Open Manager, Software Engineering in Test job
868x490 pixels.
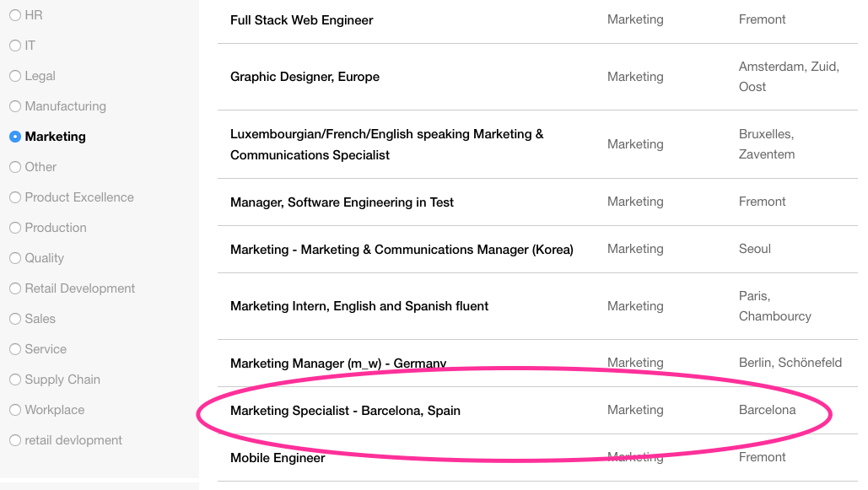pyautogui.click(x=342, y=202)
